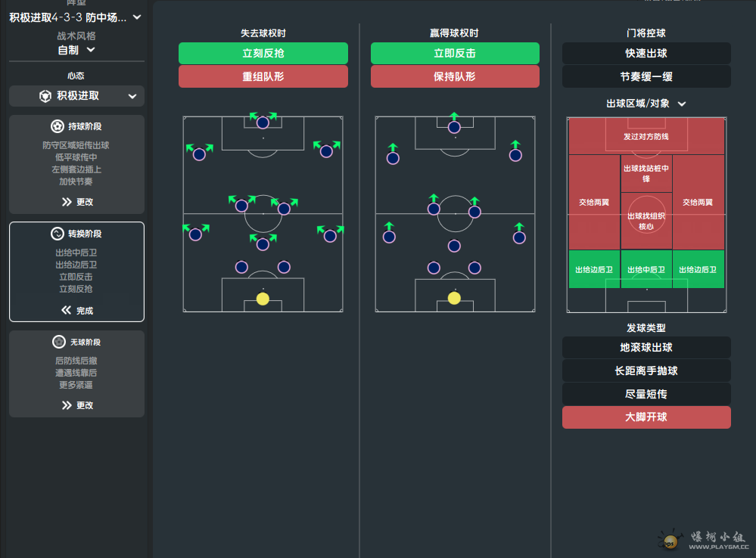Select 尽量短传 distribution type
This screenshot has height=558, width=756.
point(646,394)
